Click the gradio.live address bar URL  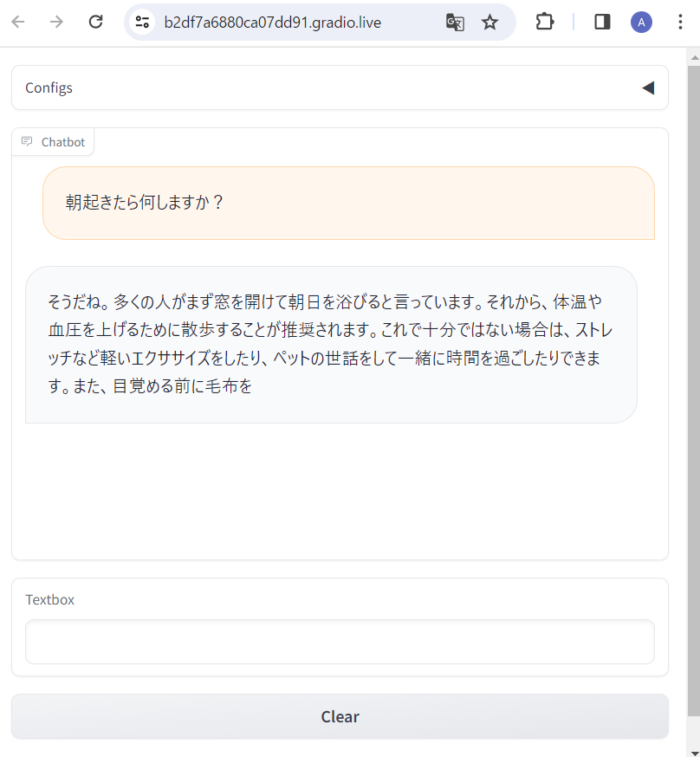[274, 23]
